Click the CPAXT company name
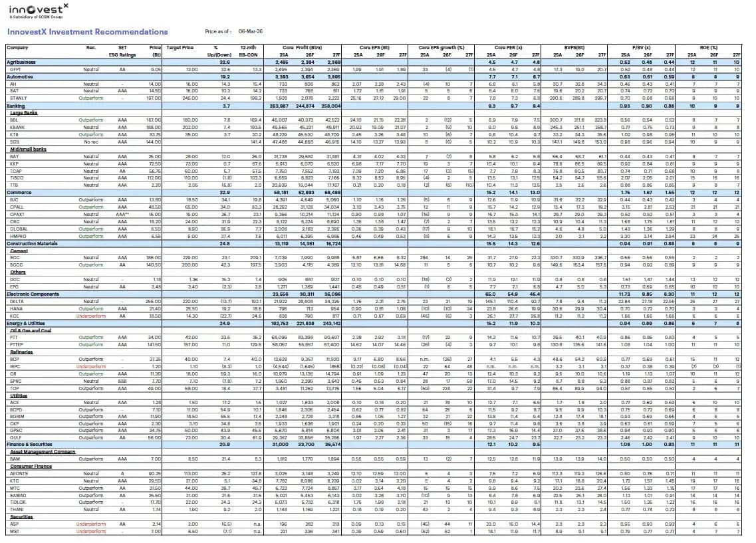Screen dimensions: 756x543 point(17,215)
